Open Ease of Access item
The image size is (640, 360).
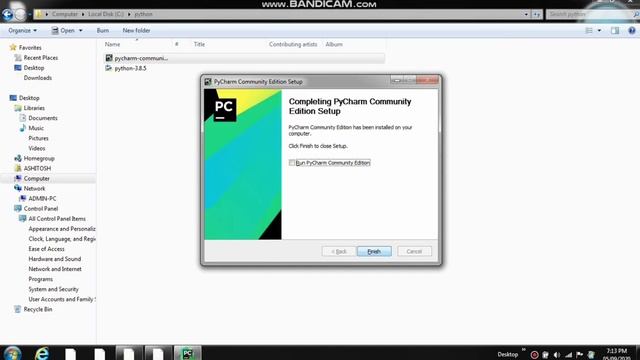(46, 249)
